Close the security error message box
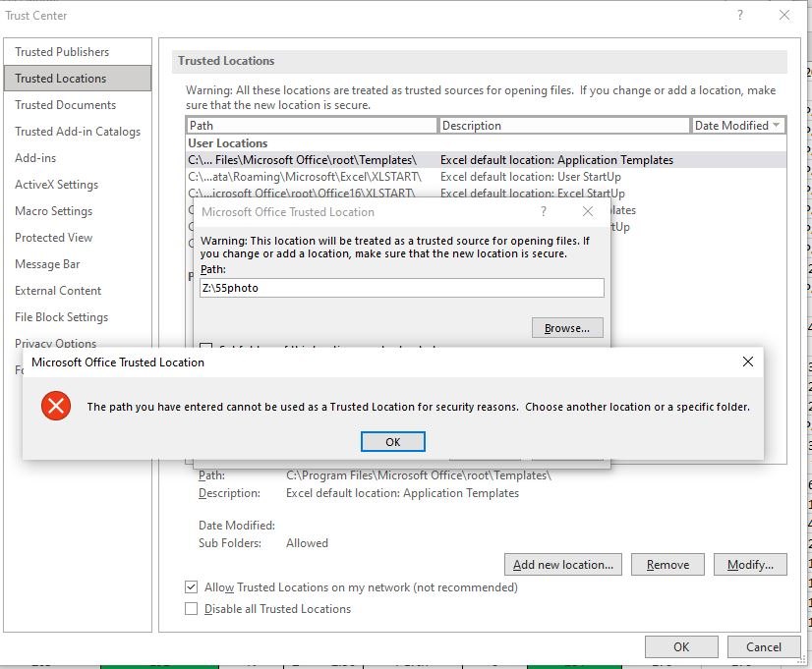Image resolution: width=812 pixels, height=669 pixels. click(747, 362)
